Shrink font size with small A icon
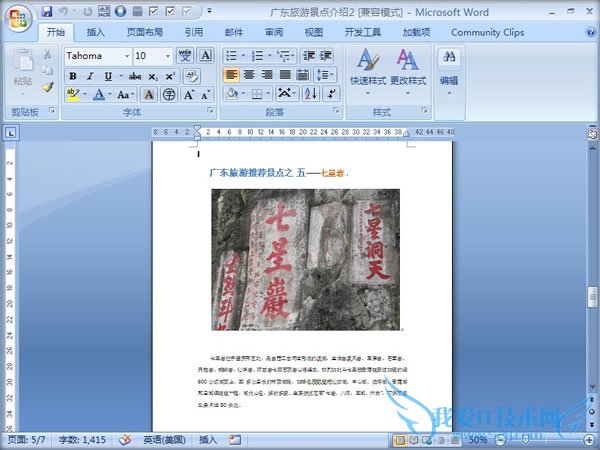 [206, 94]
